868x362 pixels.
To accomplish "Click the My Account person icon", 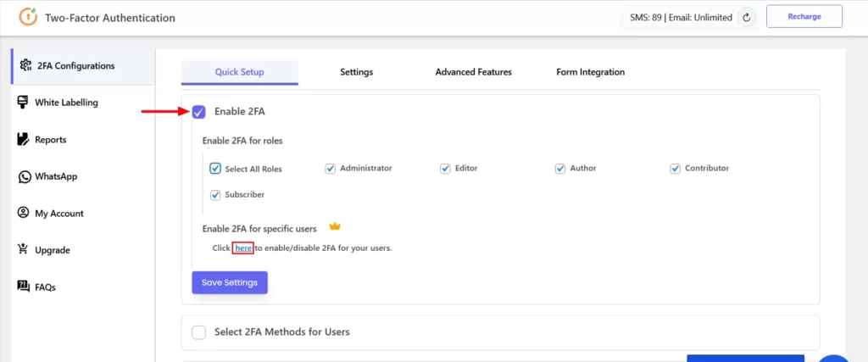I will coord(23,213).
